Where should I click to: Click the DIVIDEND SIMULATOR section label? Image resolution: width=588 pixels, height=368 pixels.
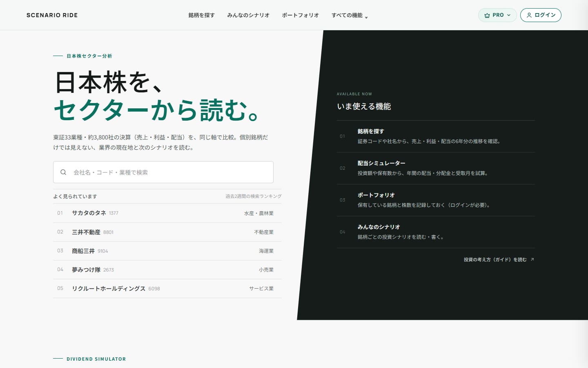click(96, 359)
